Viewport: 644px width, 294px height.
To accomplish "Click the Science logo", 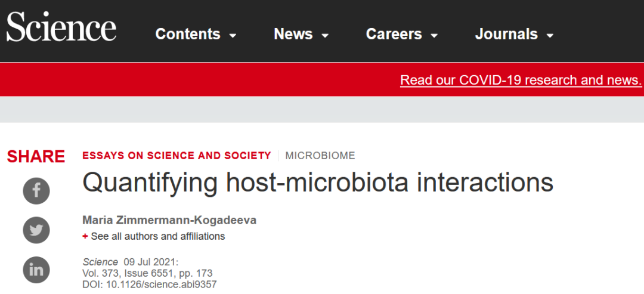I will 61,28.
